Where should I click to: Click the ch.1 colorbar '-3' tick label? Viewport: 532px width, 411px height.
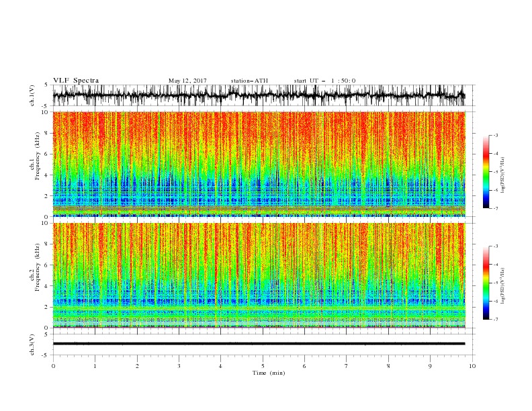click(x=495, y=135)
